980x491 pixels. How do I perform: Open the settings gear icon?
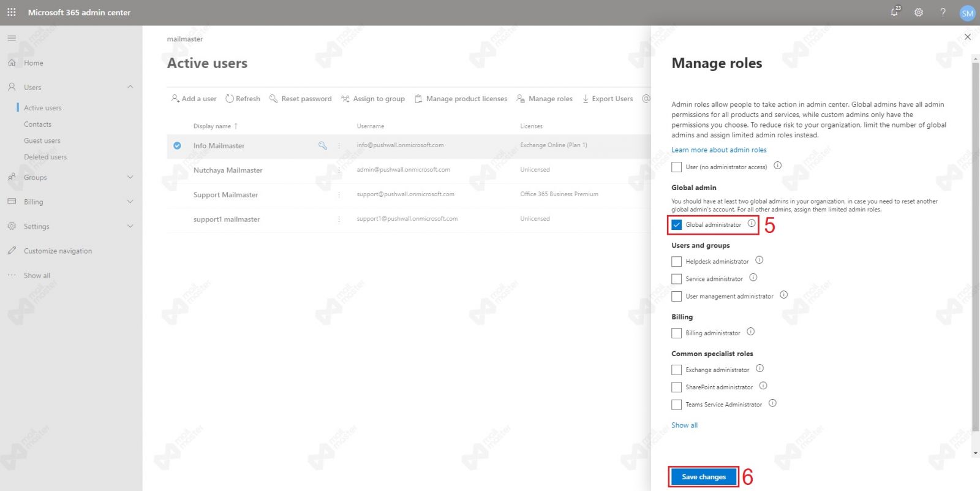pyautogui.click(x=919, y=12)
